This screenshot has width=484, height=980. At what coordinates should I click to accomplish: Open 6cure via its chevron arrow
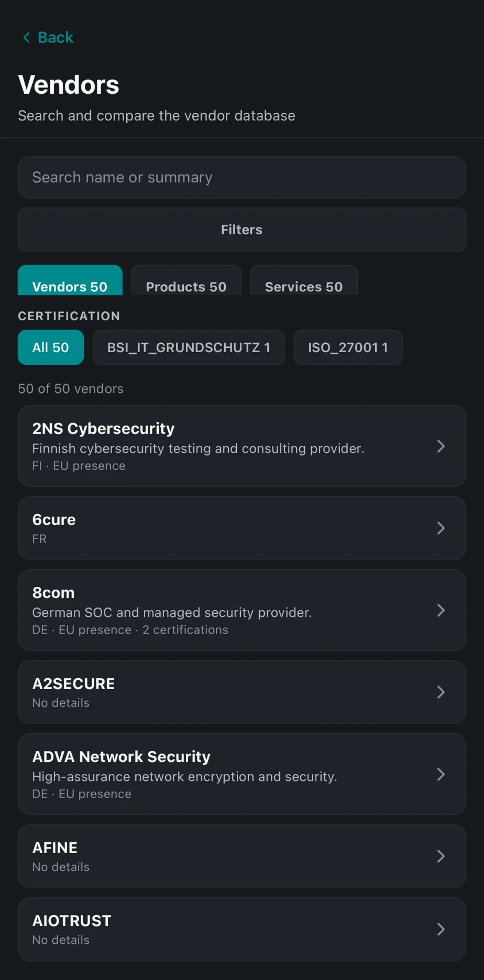click(441, 528)
